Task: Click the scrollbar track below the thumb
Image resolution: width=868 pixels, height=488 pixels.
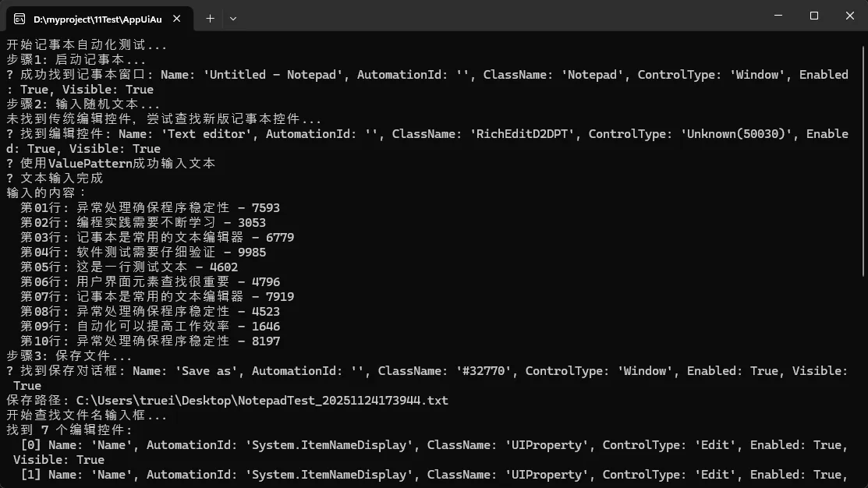Action: point(863,374)
